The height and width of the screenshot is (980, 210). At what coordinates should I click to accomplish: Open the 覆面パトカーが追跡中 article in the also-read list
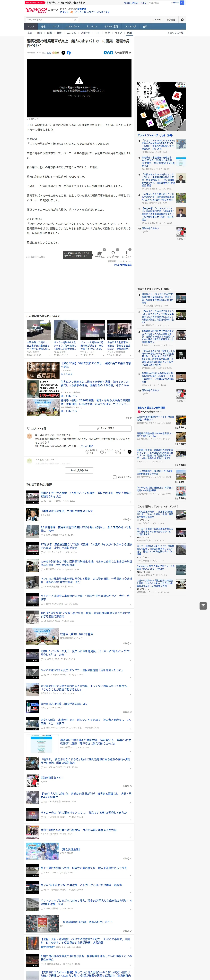click(x=86, y=495)
